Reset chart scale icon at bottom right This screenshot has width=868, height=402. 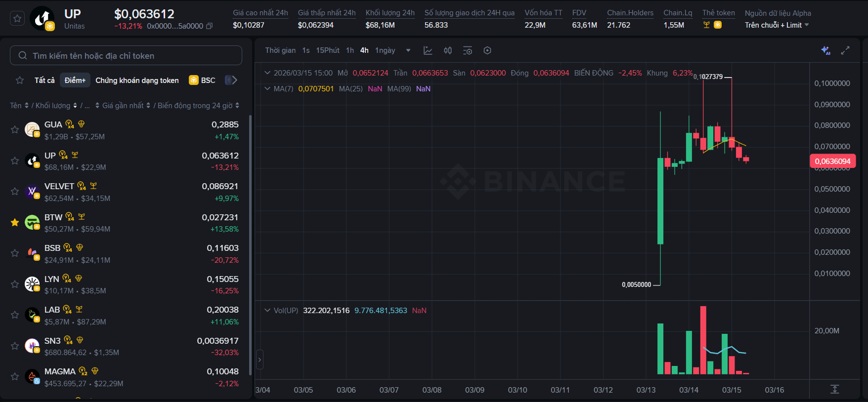835,389
